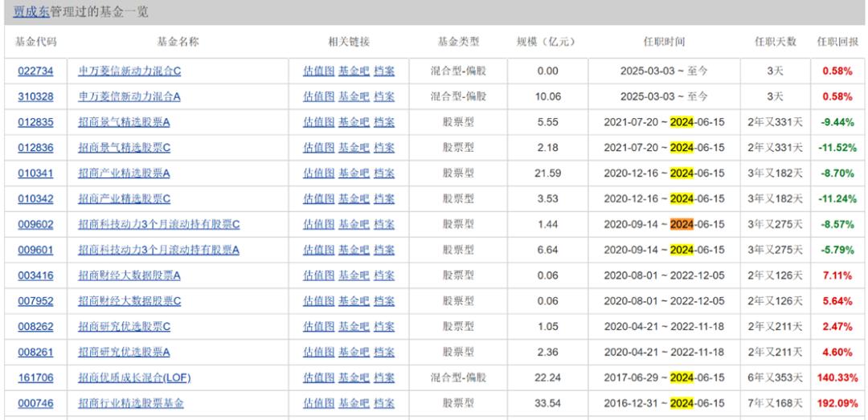Open 档案 for fund 009602
This screenshot has width=868, height=420.
[384, 224]
